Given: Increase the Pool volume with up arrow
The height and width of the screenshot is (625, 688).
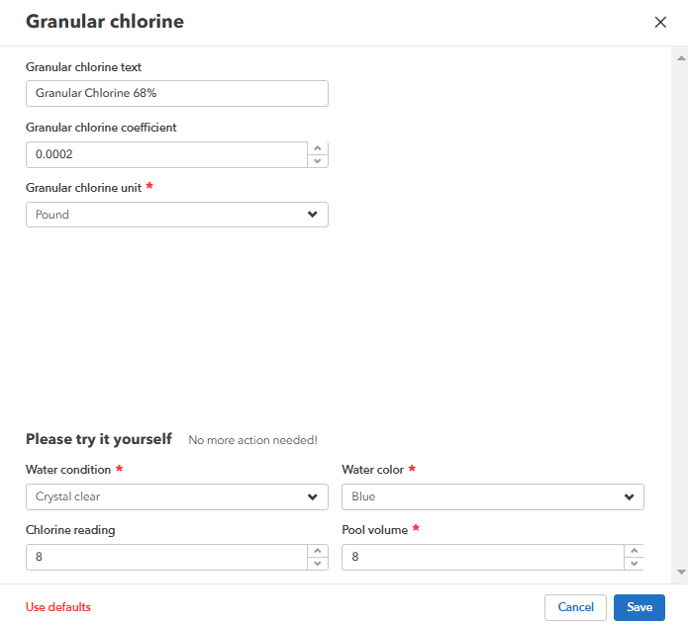Looking at the screenshot, I should click(634, 551).
